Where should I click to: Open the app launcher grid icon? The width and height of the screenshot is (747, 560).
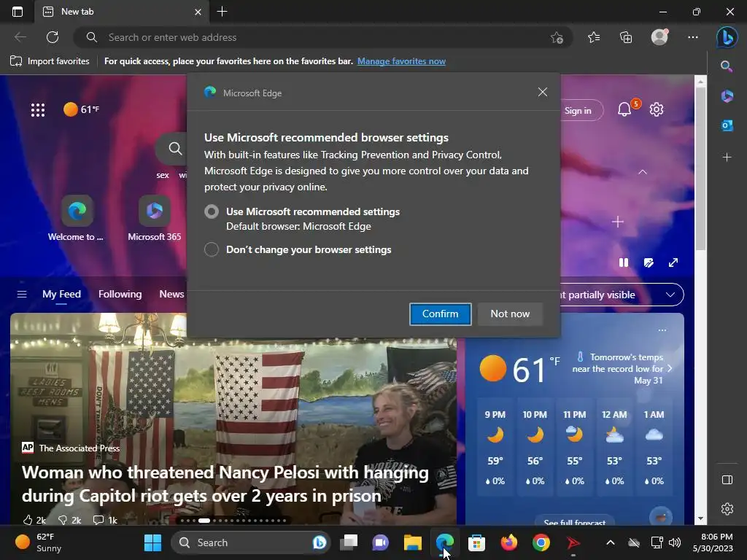pos(38,110)
